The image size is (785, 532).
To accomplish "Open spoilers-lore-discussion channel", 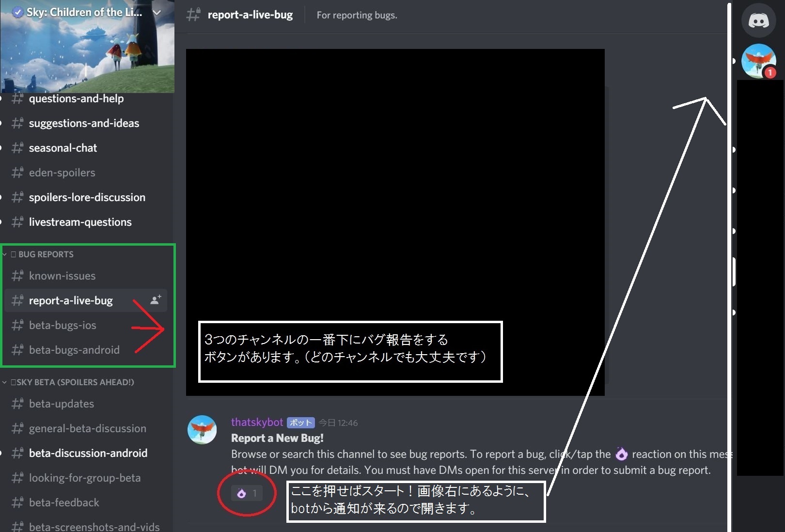I will (87, 197).
